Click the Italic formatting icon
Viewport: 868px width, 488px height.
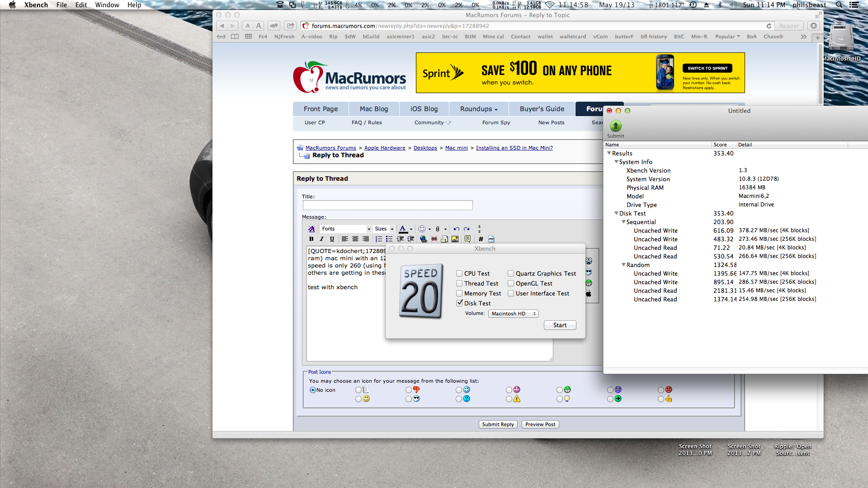[x=321, y=239]
